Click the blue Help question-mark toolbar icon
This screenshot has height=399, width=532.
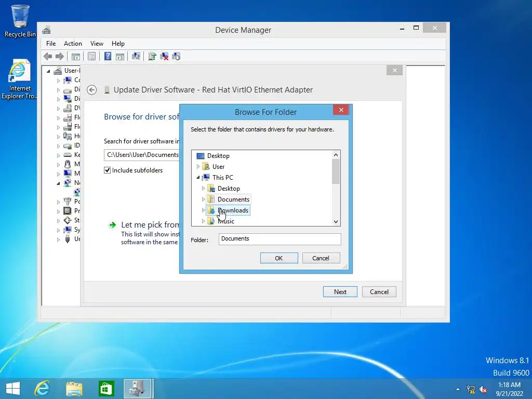[x=108, y=56]
